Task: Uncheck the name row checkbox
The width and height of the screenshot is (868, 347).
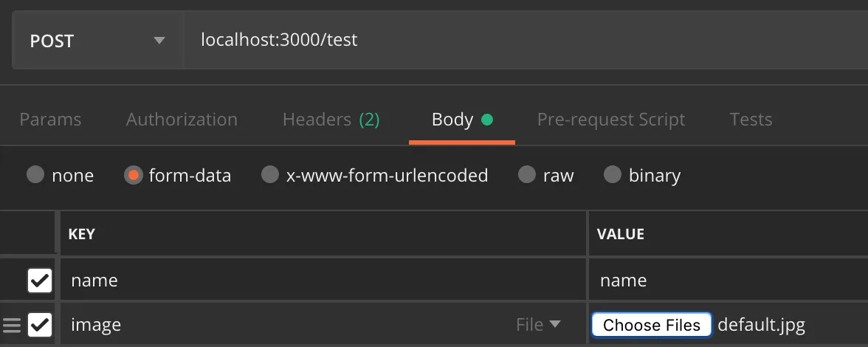Action: click(39, 281)
